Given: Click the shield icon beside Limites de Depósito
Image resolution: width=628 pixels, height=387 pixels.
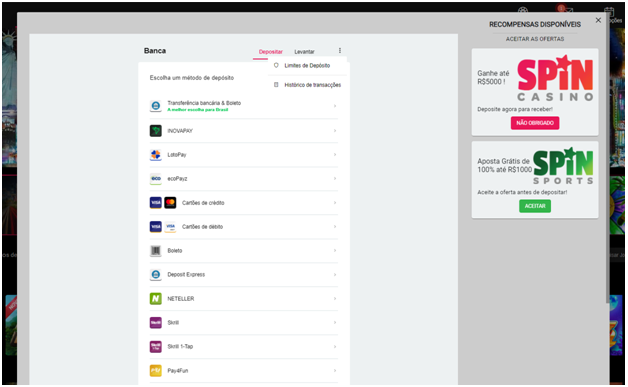Looking at the screenshot, I should coord(276,65).
